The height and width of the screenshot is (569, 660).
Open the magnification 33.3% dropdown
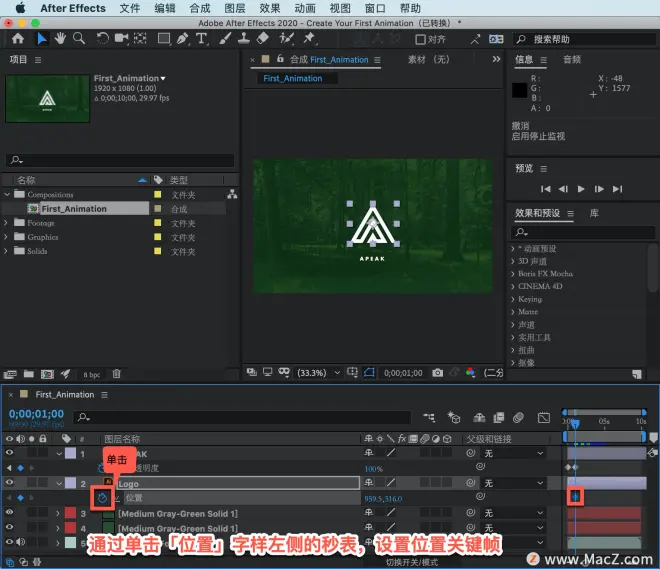[x=319, y=373]
